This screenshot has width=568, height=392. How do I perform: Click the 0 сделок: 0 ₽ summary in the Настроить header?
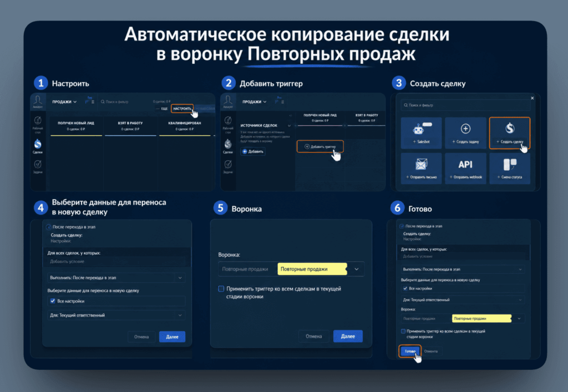(161, 101)
